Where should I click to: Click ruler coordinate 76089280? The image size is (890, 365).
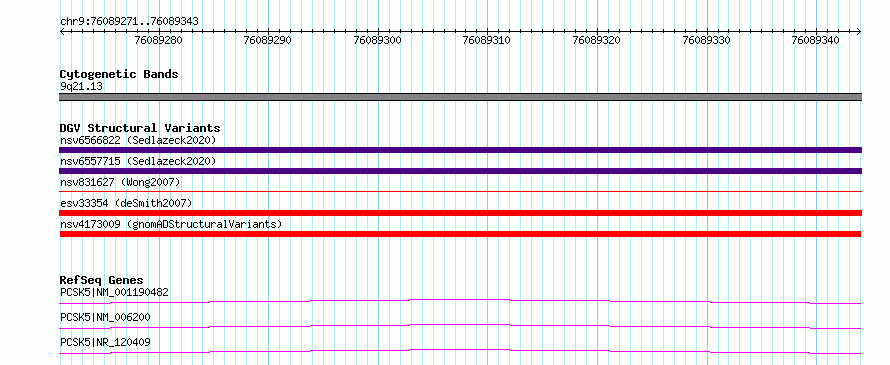click(x=158, y=40)
